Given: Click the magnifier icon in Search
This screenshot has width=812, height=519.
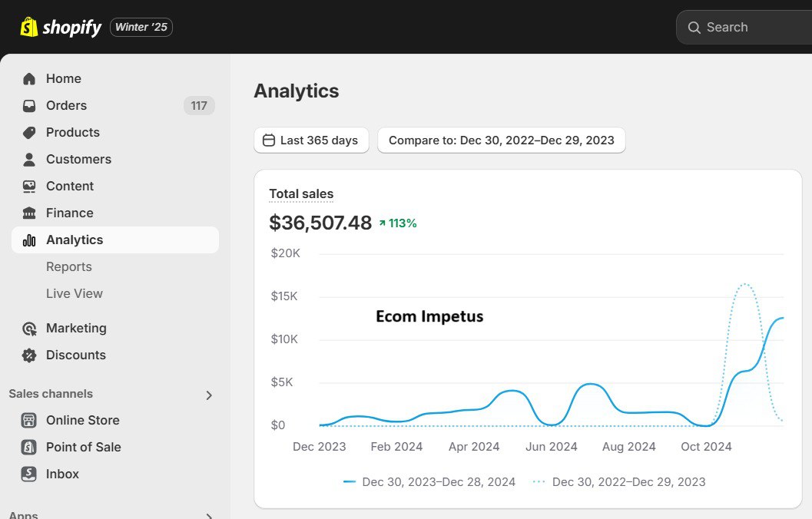Looking at the screenshot, I should 694,28.
